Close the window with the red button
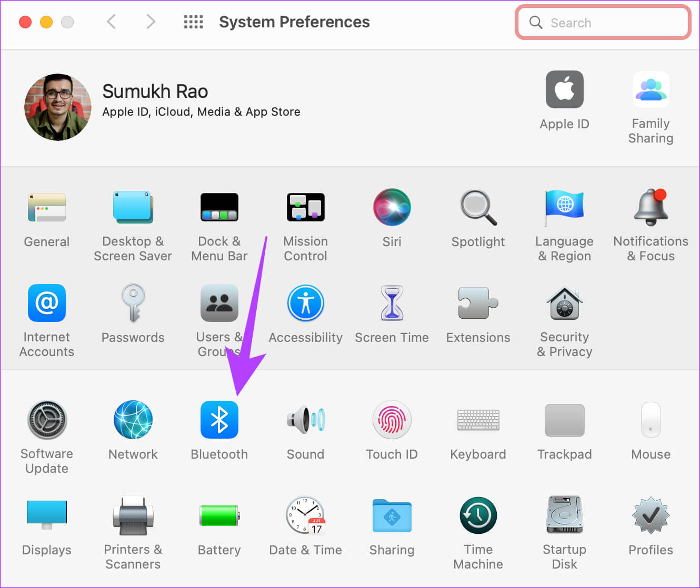The width and height of the screenshot is (700, 588). [25, 22]
